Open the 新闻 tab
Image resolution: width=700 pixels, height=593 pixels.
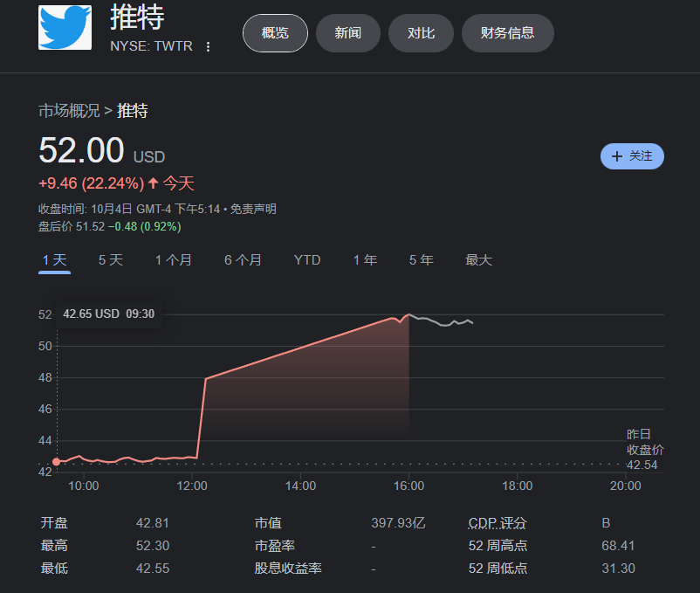click(x=347, y=33)
